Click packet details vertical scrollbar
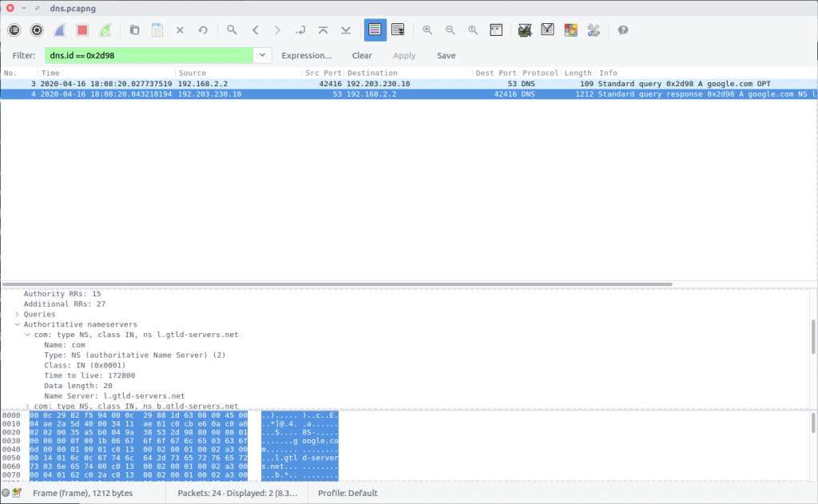 tap(812, 336)
